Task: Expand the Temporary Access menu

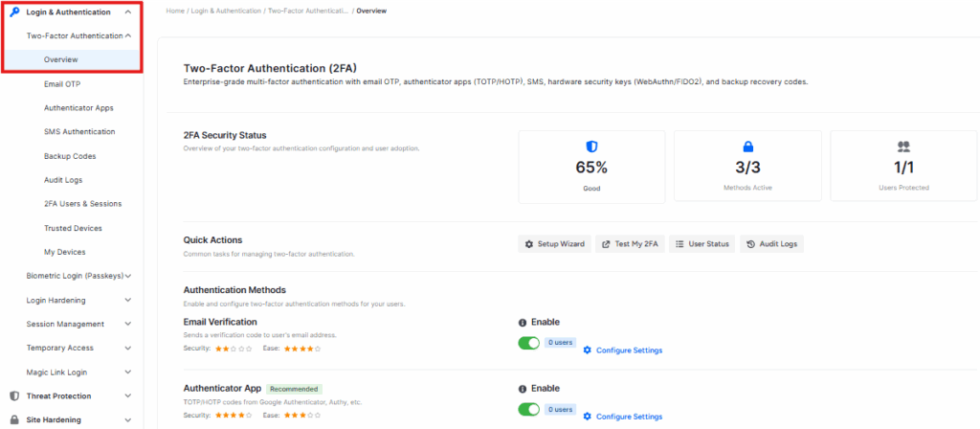Action: tap(128, 348)
